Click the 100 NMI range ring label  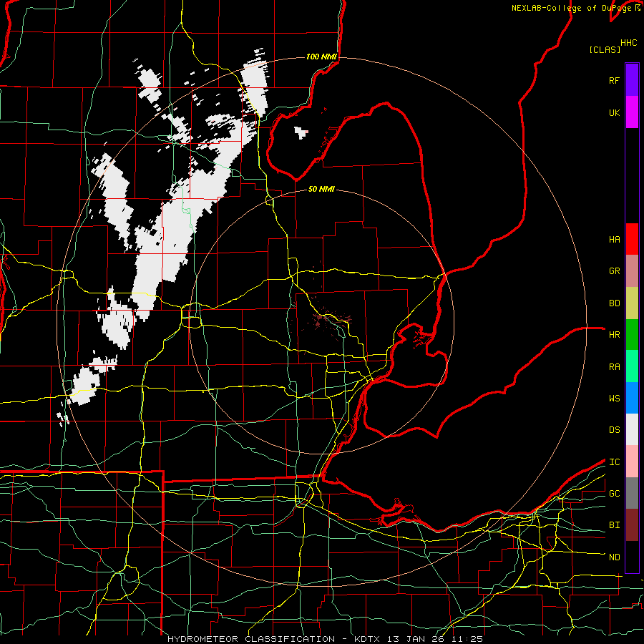pos(321,57)
